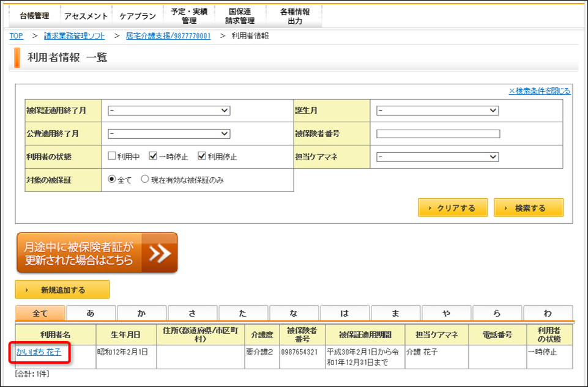Click the クリアする button
The image size is (588, 387).
click(x=453, y=207)
